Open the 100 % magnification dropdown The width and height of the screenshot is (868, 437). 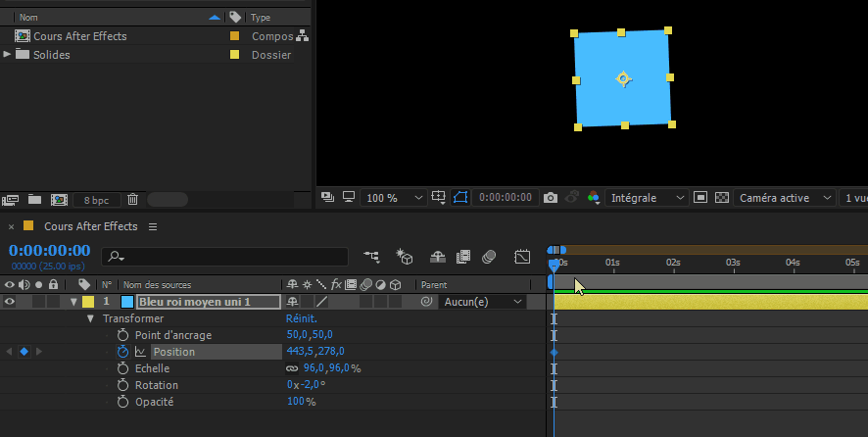(394, 198)
